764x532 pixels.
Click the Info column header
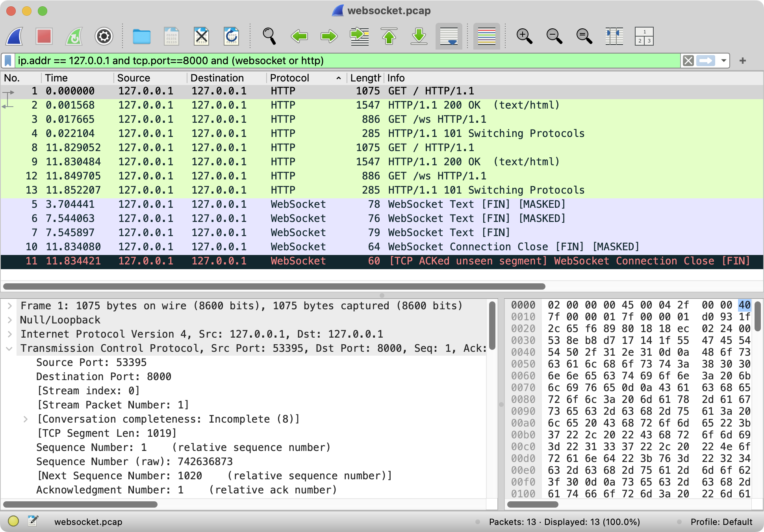tap(396, 78)
